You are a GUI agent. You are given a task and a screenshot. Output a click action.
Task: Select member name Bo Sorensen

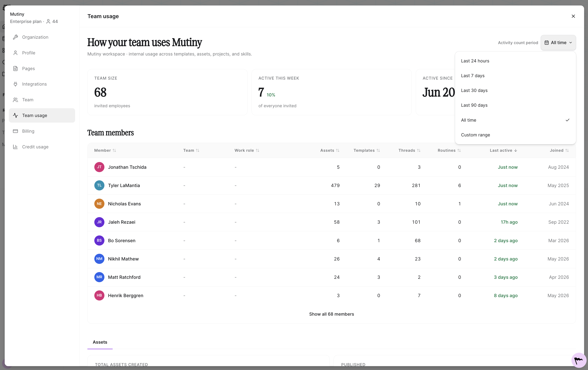(x=122, y=240)
